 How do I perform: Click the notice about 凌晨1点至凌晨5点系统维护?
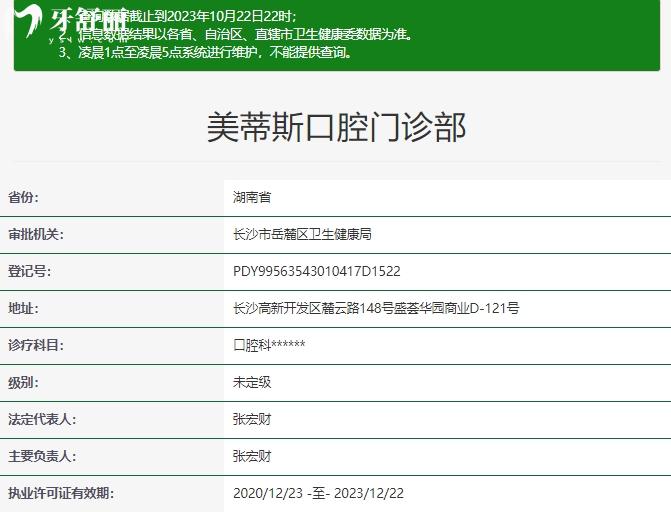coord(205,52)
